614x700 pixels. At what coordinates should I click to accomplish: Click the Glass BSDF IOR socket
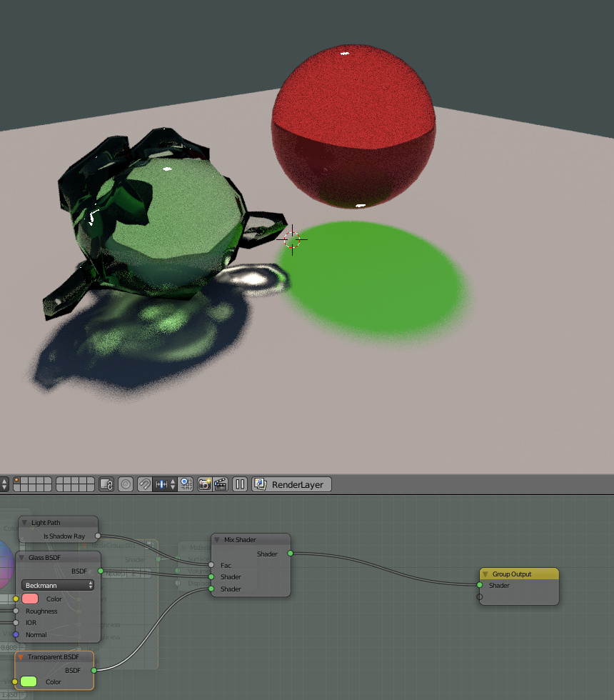pyautogui.click(x=16, y=622)
